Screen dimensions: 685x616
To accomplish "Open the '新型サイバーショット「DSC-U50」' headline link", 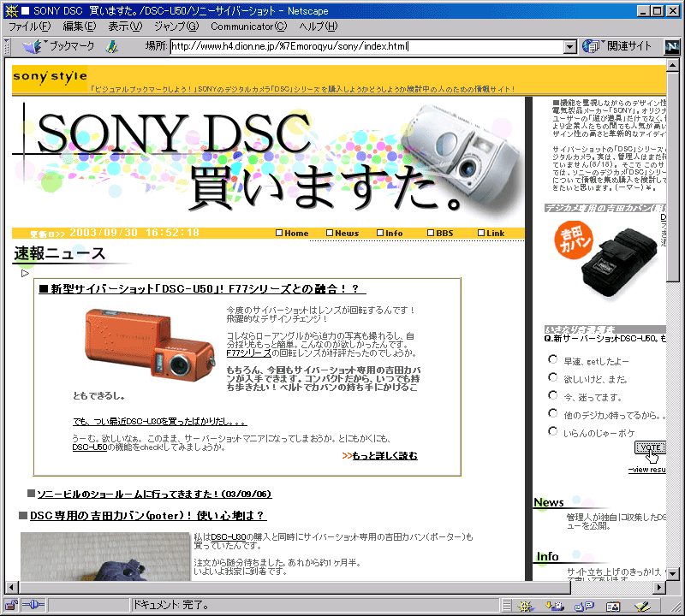I will [x=202, y=289].
